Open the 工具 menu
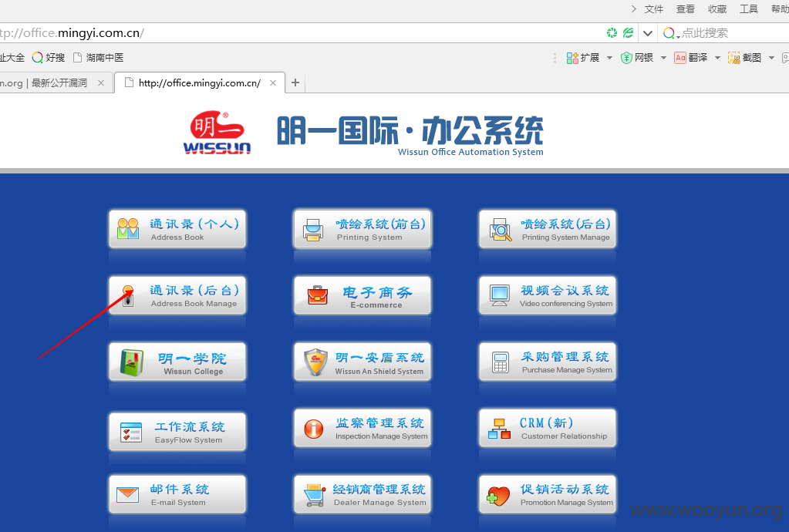789x532 pixels. click(x=749, y=9)
